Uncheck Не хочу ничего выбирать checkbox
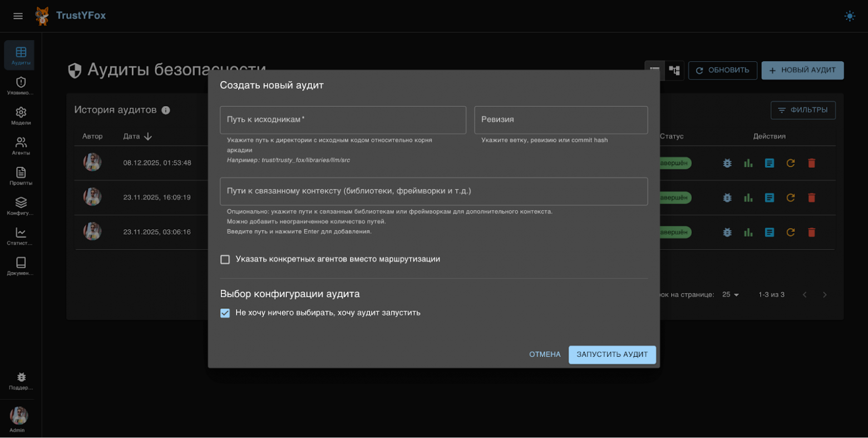The image size is (868, 438). [225, 313]
